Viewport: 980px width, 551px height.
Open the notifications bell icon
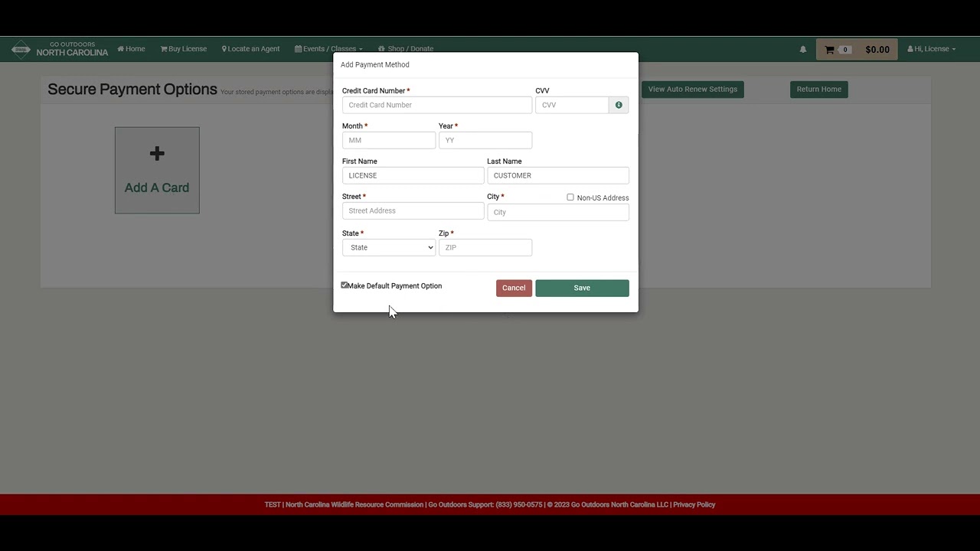tap(803, 49)
